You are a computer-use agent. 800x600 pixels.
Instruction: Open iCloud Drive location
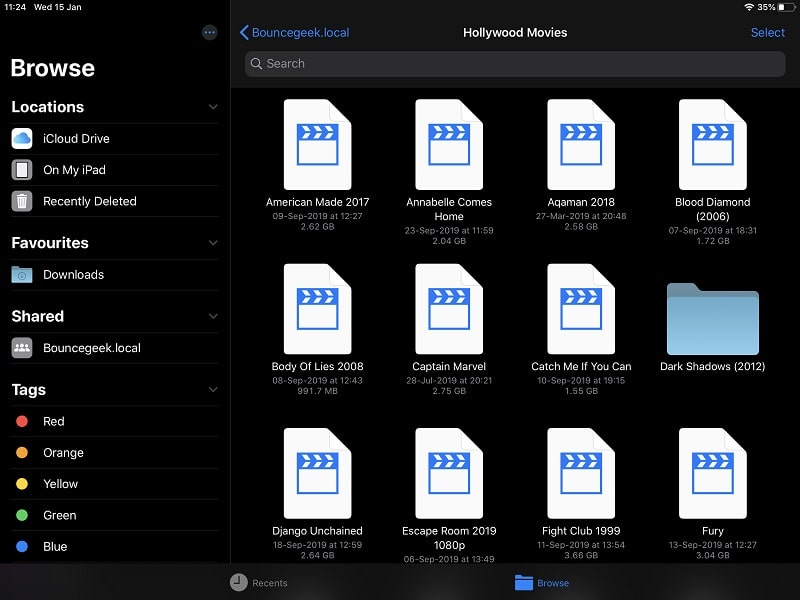115,139
